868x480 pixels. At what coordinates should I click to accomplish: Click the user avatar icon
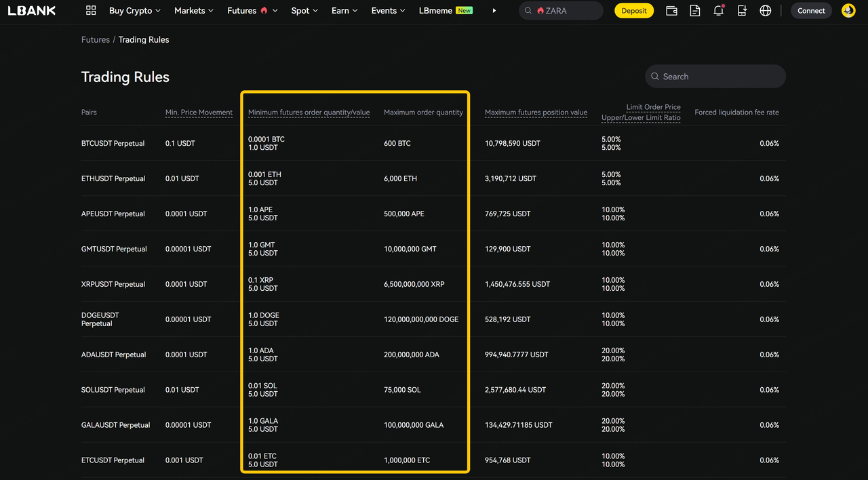click(848, 11)
